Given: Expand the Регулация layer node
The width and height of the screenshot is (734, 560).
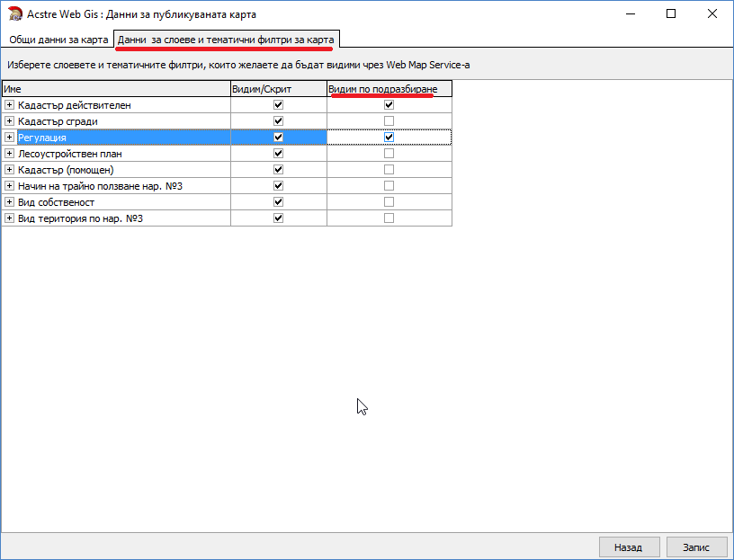Looking at the screenshot, I should tap(10, 138).
